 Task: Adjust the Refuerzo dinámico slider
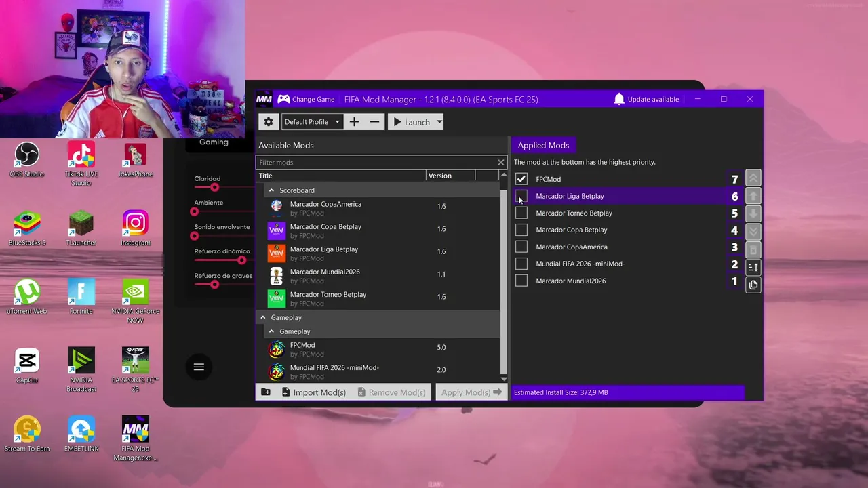[x=242, y=260]
